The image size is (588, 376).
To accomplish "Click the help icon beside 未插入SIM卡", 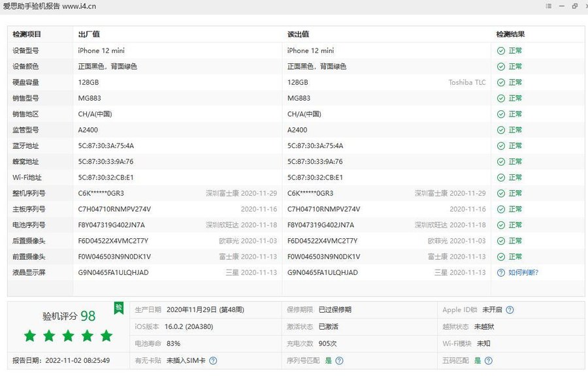I will (x=213, y=360).
